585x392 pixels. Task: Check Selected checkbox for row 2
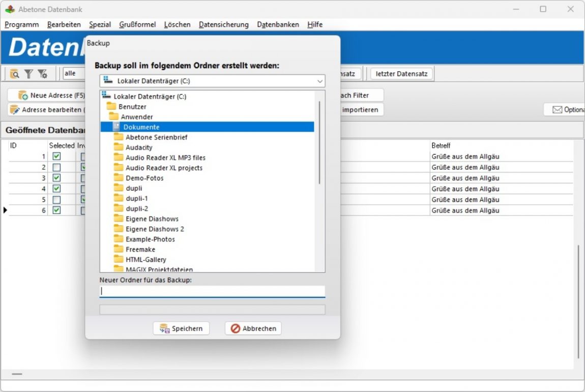[56, 167]
